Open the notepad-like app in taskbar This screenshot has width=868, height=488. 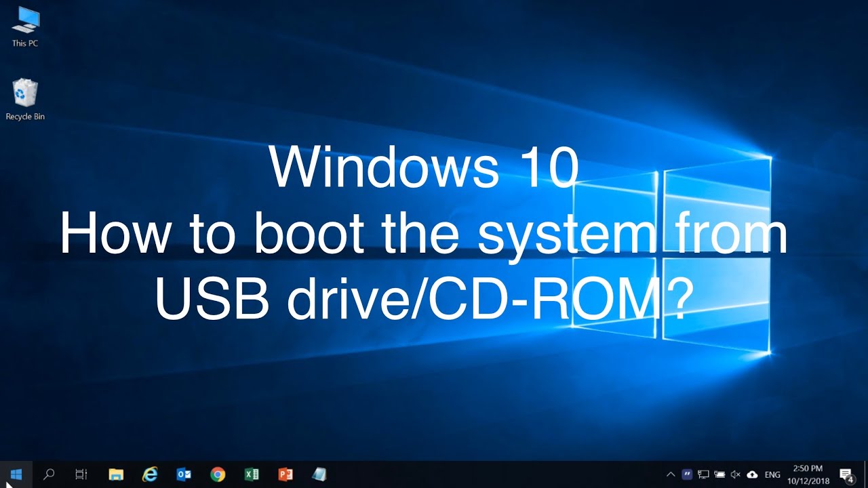(x=319, y=474)
